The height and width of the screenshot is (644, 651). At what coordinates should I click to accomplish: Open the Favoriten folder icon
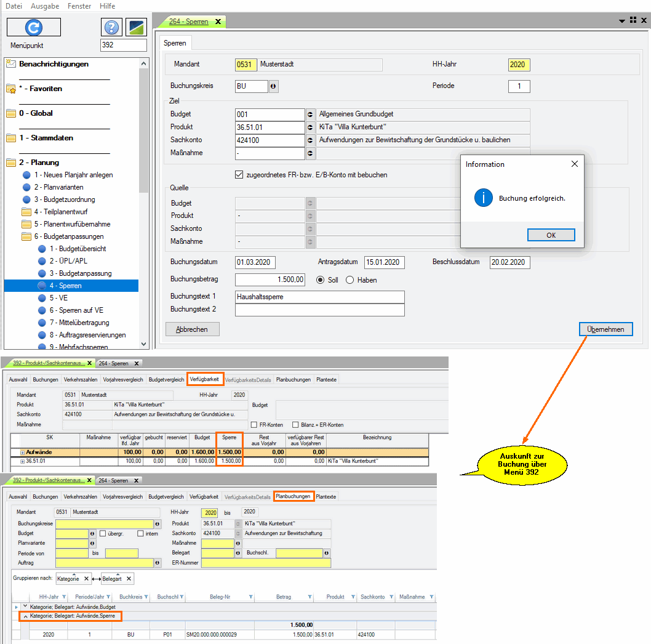click(11, 89)
